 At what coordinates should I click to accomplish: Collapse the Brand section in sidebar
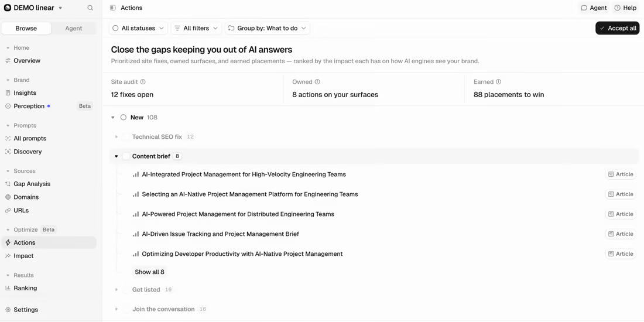coord(8,80)
